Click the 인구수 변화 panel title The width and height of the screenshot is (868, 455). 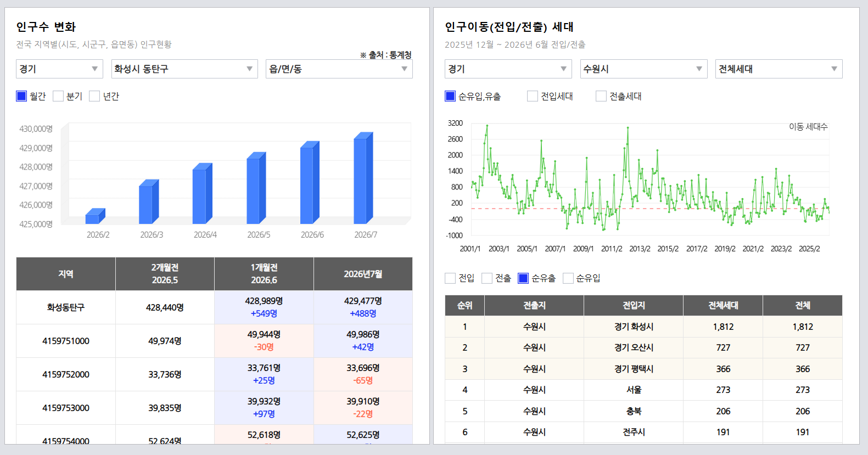[46, 27]
